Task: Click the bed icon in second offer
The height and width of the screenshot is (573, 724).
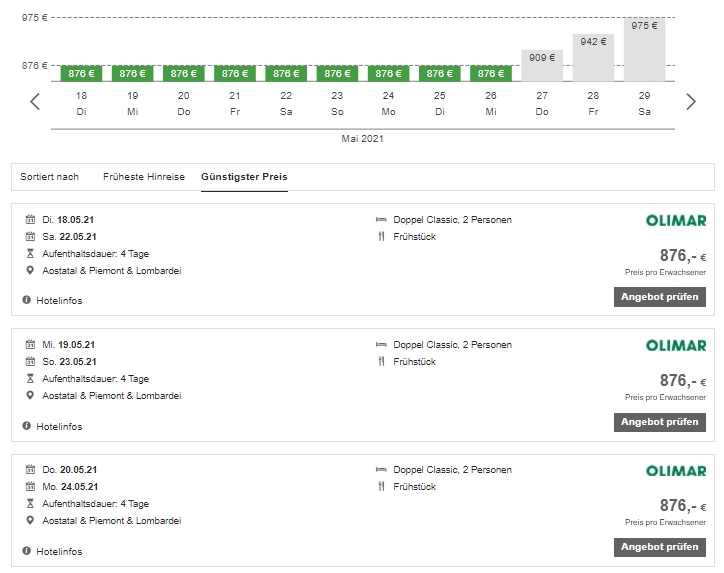Action: click(x=381, y=344)
